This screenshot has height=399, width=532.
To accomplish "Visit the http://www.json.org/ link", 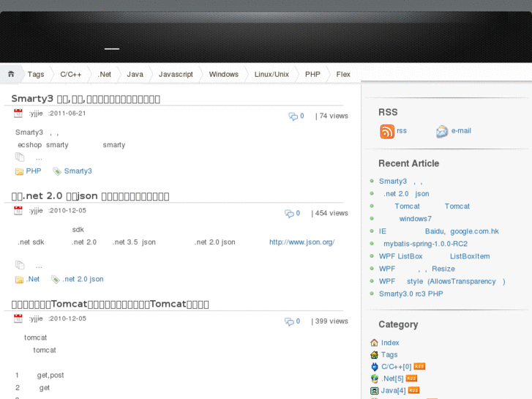I will [302, 242].
